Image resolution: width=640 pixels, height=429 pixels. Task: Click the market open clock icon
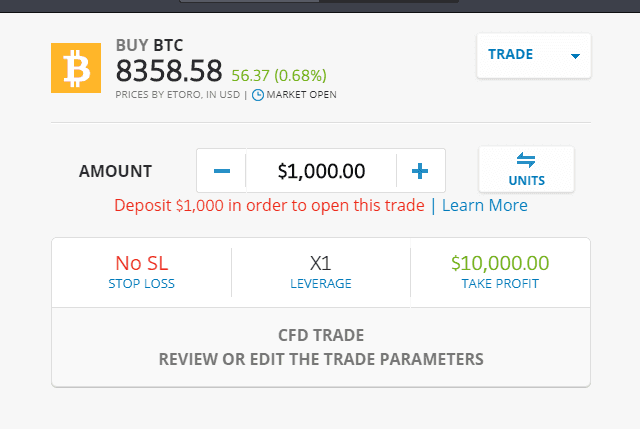pyautogui.click(x=258, y=95)
